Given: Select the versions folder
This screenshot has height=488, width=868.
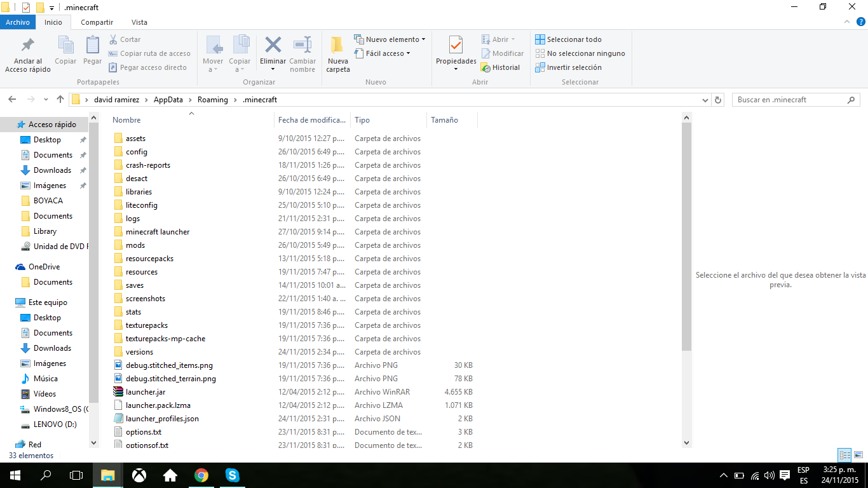Looking at the screenshot, I should tap(139, 352).
